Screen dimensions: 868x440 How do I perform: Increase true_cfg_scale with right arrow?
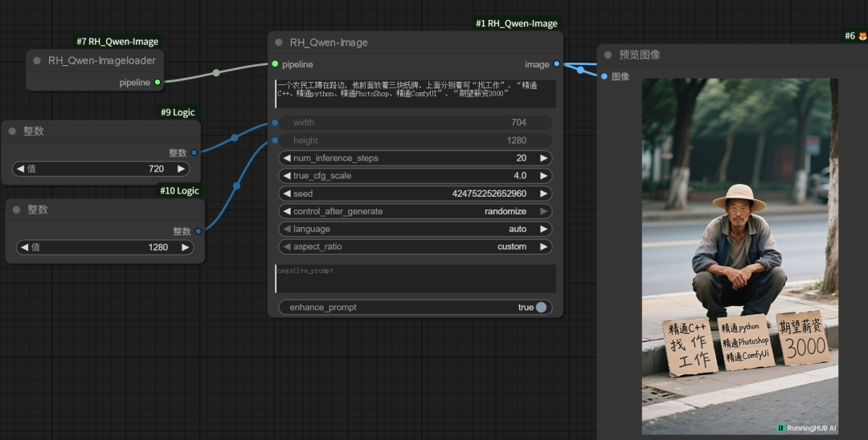click(x=543, y=176)
